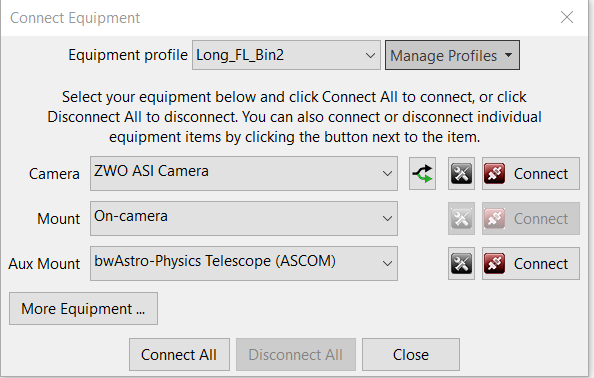Click Connect All button

[x=179, y=355]
